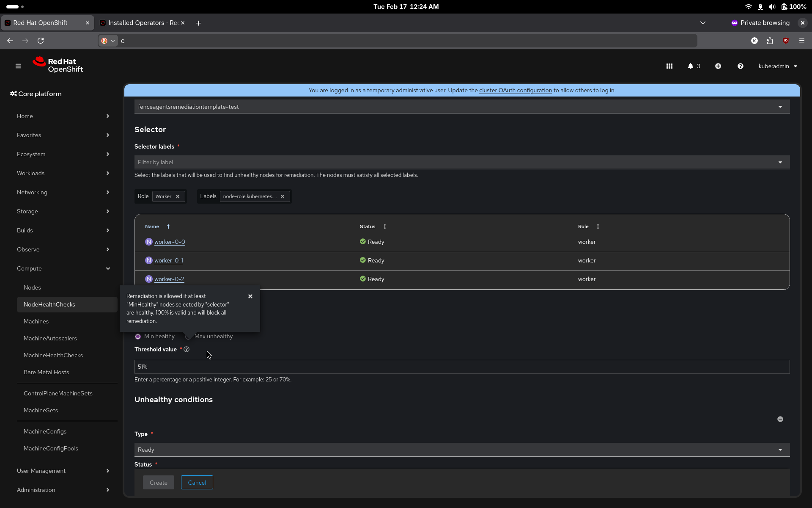The height and width of the screenshot is (508, 812).
Task: Click Threshold value help icon
Action: [187, 349]
